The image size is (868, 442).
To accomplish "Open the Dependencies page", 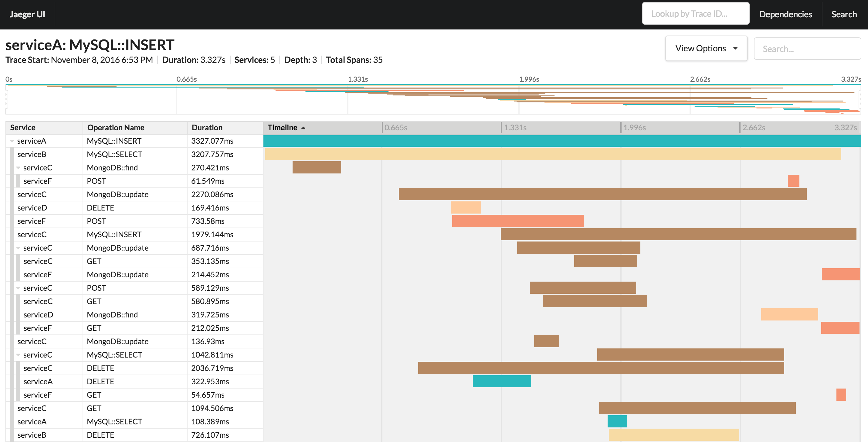I will (785, 14).
